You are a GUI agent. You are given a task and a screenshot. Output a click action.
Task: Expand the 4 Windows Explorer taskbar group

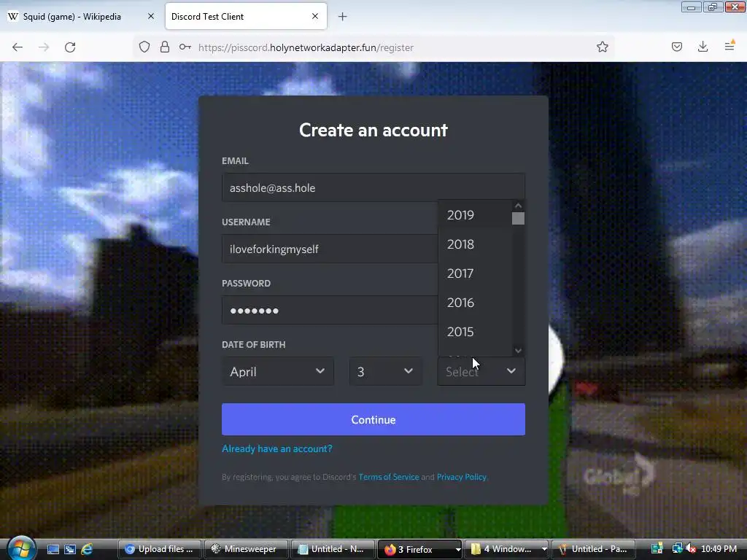tap(506, 549)
